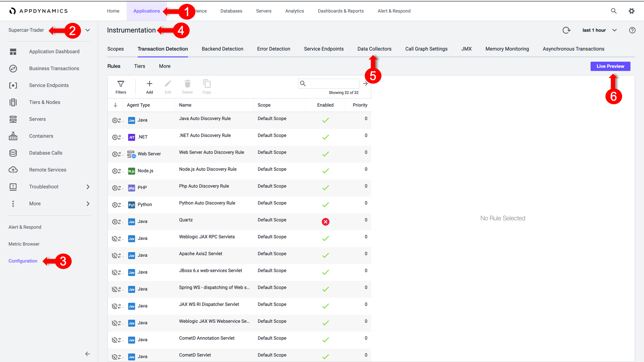Screen dimensions: 644x362
Task: Sort rules using the down arrow column header
Action: tap(115, 105)
